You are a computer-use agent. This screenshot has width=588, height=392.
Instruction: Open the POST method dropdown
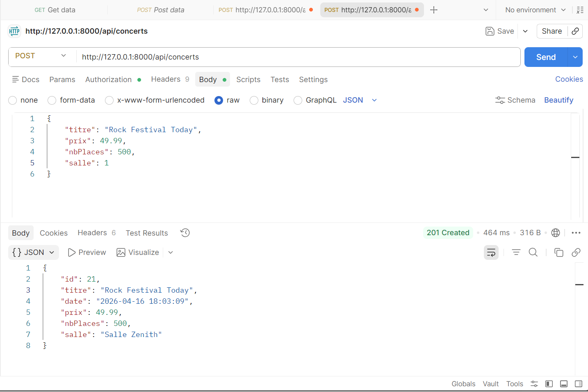click(41, 56)
